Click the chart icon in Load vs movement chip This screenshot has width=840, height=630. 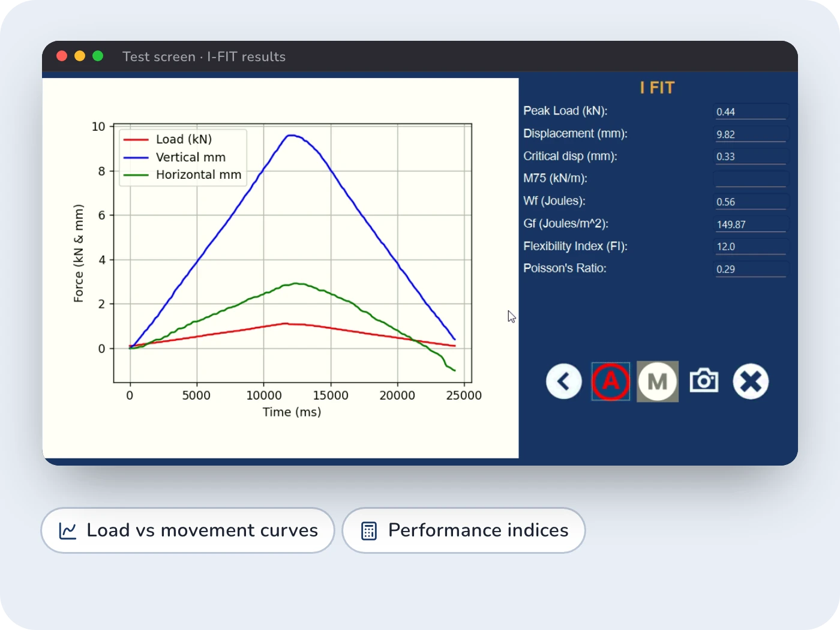tap(68, 530)
